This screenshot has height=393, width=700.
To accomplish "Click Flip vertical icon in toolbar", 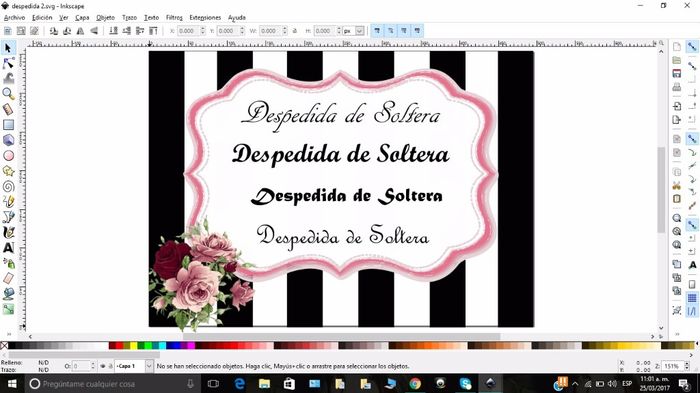I will coord(94,31).
